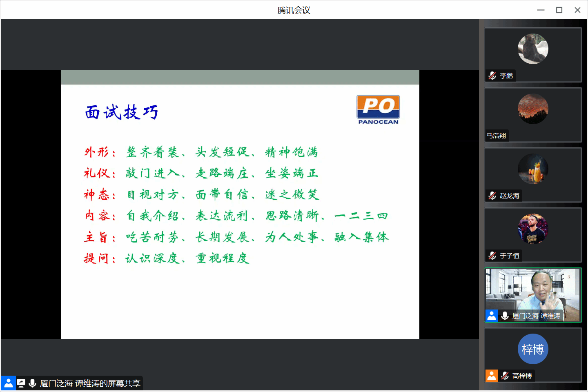
Task: Click the PANOCEAN logo on the slide
Action: (x=378, y=109)
